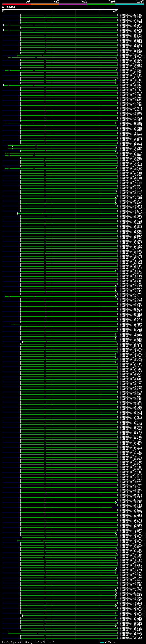The width and height of the screenshot is (146, 644).
Task: Select the UniRef100_P84077 label
Action: tap(131, 211)
